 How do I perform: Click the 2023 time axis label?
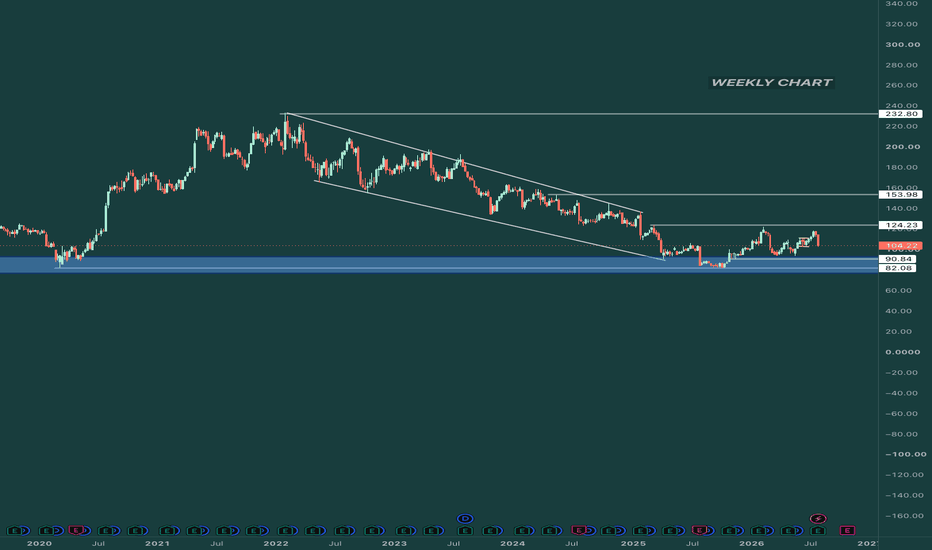394,543
